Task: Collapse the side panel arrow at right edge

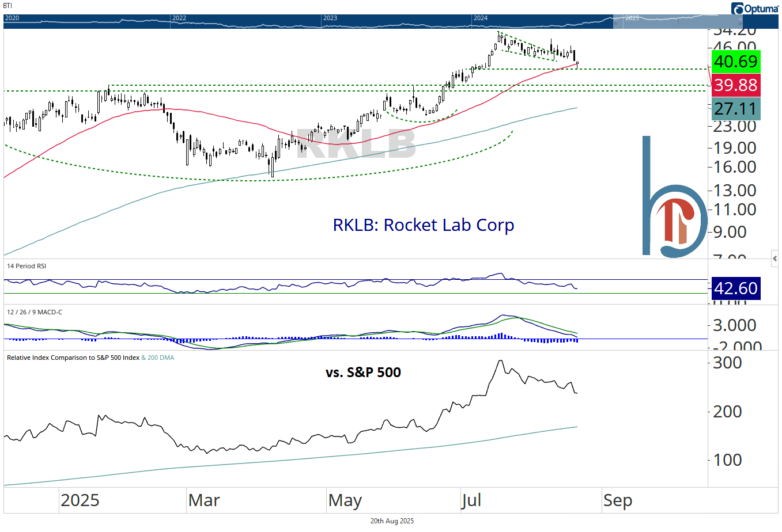Action: point(775,259)
